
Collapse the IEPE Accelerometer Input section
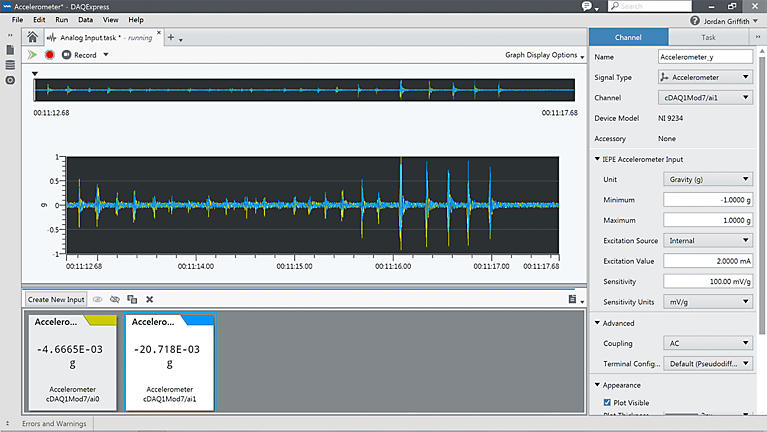tap(597, 159)
